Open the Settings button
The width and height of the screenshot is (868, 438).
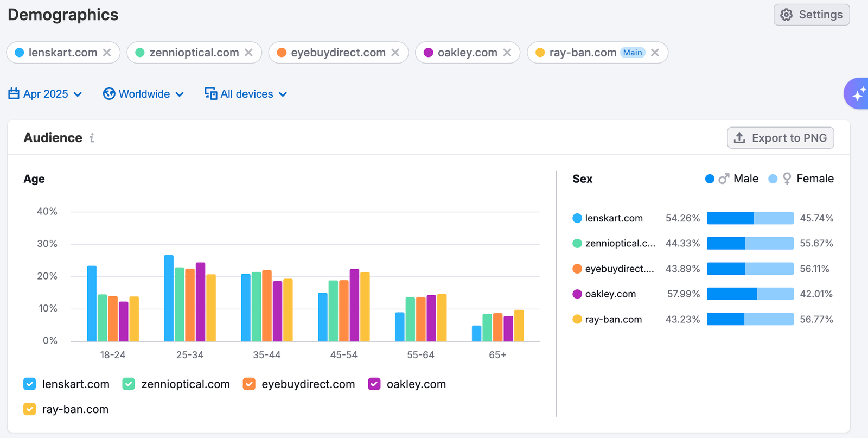pyautogui.click(x=812, y=15)
